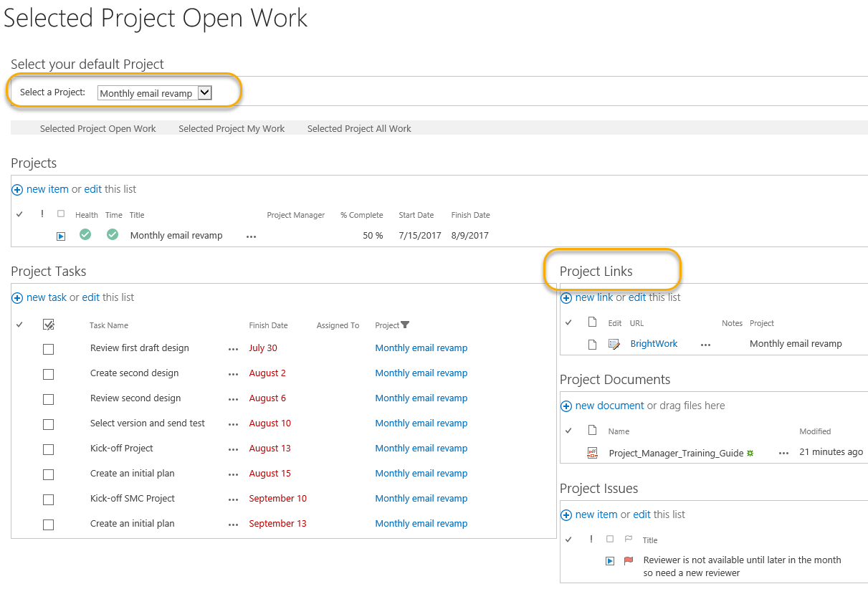Check Create an initial plan August 15 task
This screenshot has width=868, height=594.
coord(48,474)
